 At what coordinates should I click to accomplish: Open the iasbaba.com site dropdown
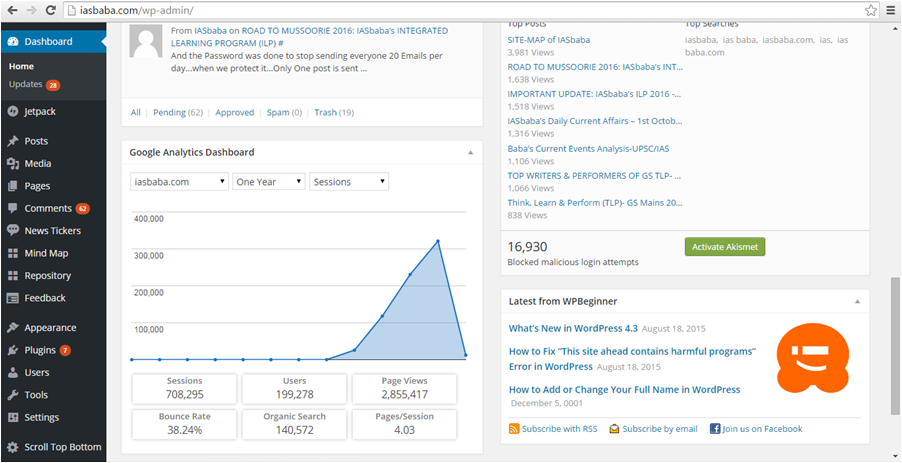coord(179,182)
